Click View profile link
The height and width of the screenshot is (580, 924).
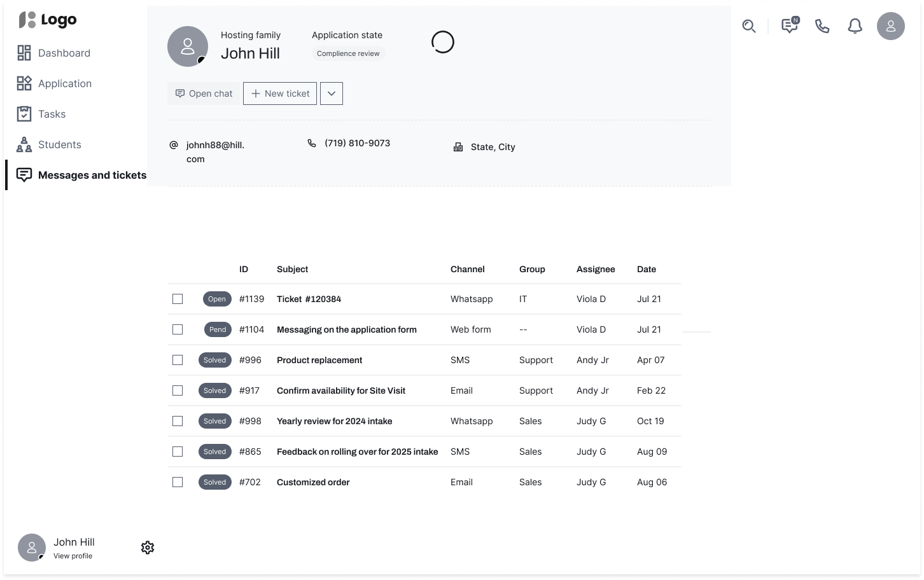[x=73, y=556]
